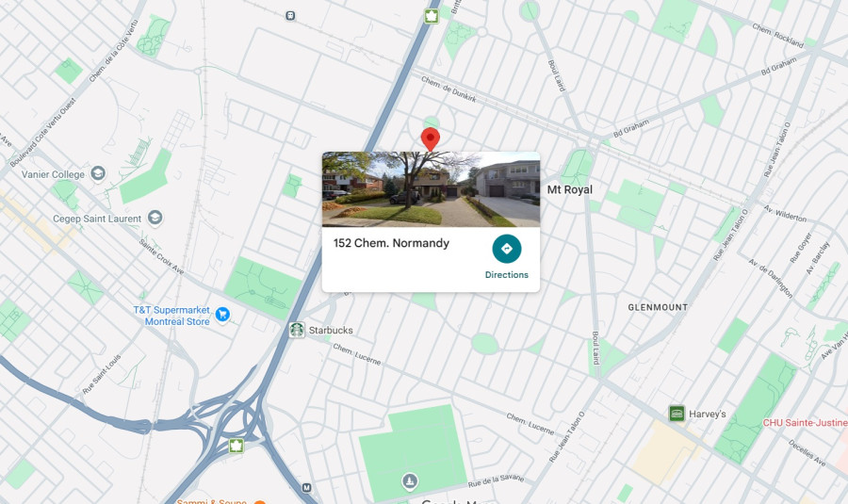Select the Vanier College school icon
This screenshot has width=848, height=504.
pos(98,173)
